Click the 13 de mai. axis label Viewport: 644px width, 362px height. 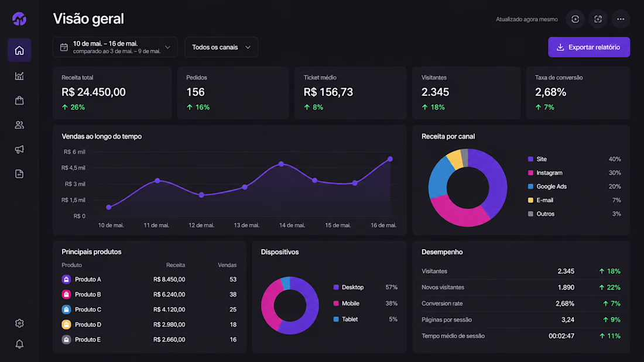246,225
